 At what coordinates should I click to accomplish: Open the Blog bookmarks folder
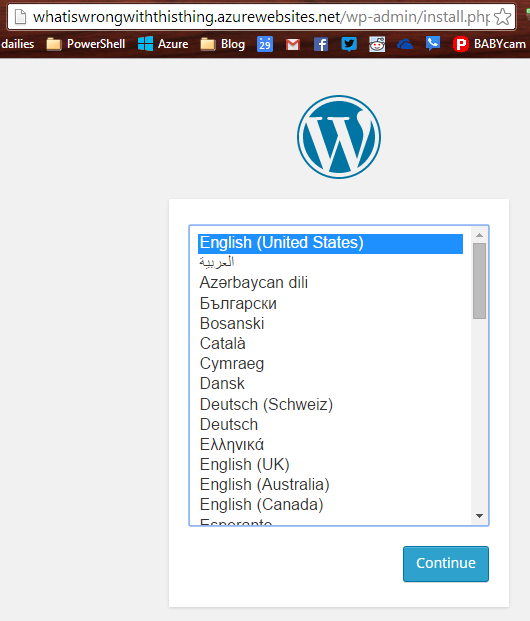(x=223, y=44)
